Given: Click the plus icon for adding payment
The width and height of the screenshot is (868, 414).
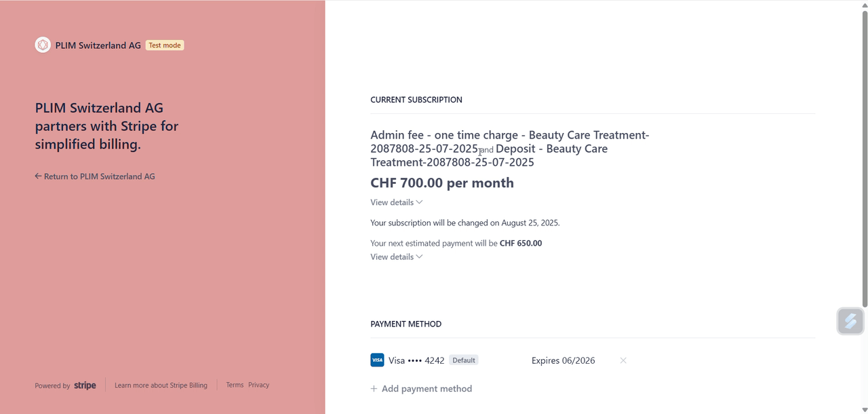Looking at the screenshot, I should (374, 389).
